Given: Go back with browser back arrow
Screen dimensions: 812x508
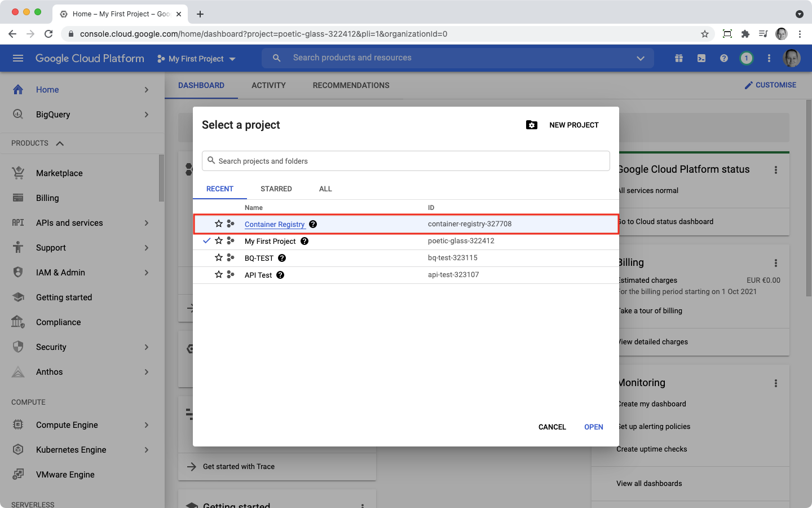Looking at the screenshot, I should [12, 34].
